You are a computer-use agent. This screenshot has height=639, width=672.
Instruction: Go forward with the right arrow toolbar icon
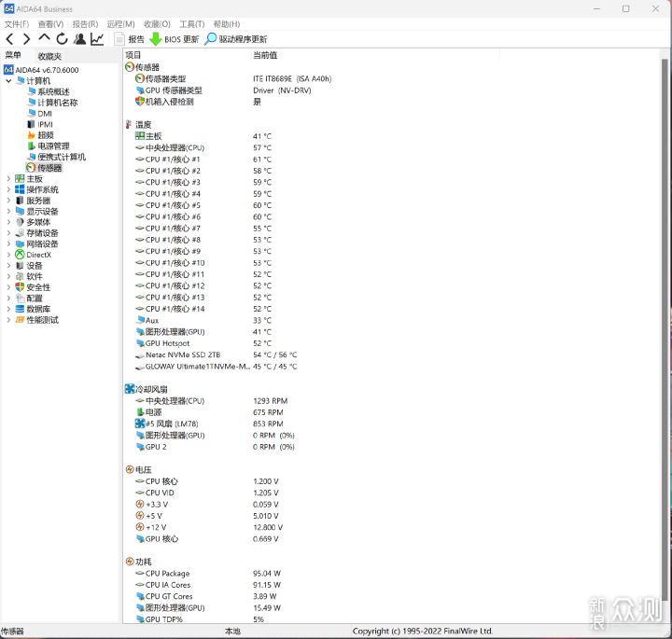pos(26,39)
